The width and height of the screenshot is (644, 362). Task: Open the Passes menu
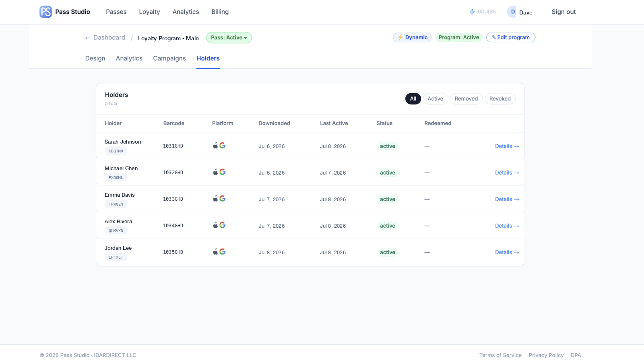pos(116,12)
